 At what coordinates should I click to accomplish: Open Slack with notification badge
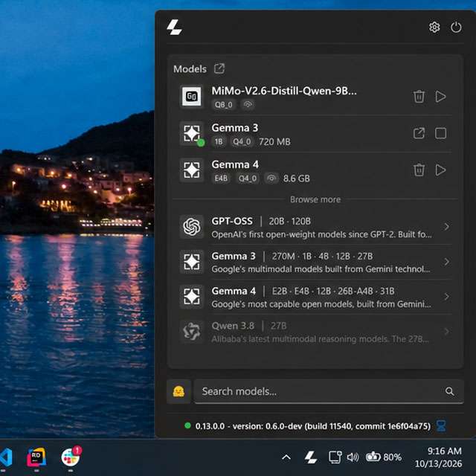click(71, 457)
